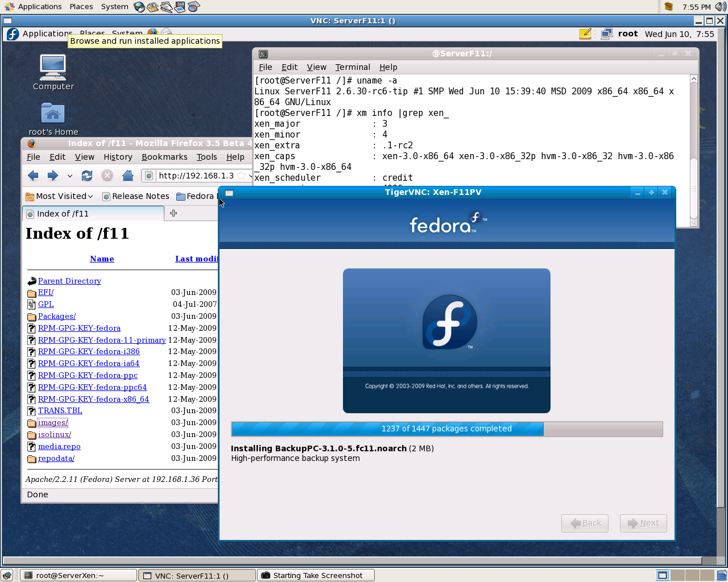Open Firefox recent pages history dropdown arrow
The width and height of the screenshot is (728, 582).
[x=69, y=176]
